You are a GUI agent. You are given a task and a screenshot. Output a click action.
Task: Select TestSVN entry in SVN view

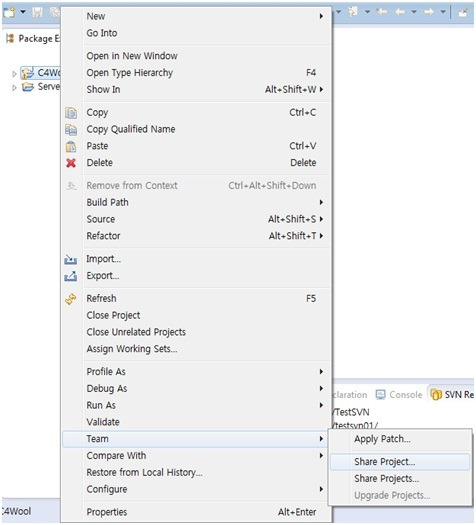pos(351,412)
